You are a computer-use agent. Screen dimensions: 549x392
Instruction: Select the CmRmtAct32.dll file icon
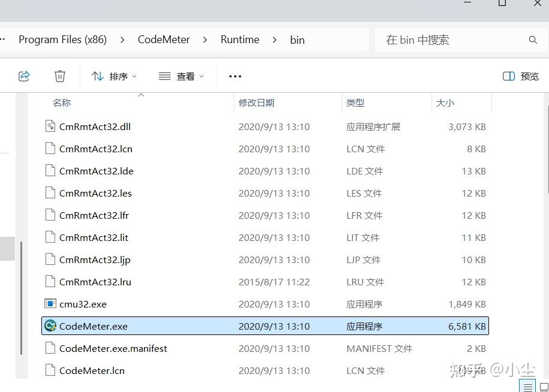pyautogui.click(x=50, y=126)
